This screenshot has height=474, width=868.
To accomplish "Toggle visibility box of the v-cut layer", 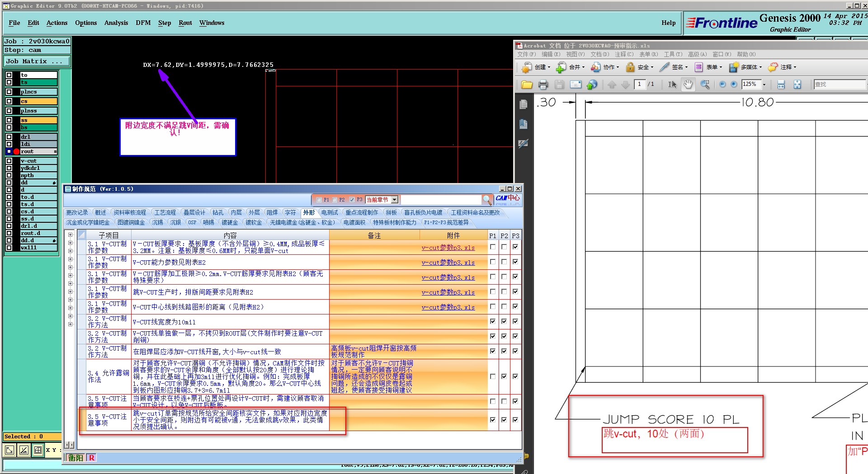I will [9, 161].
